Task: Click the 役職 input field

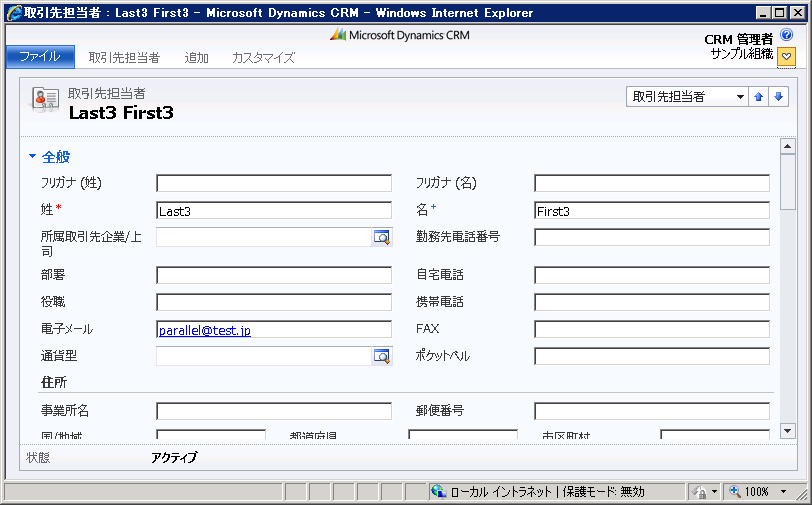Action: coord(274,302)
